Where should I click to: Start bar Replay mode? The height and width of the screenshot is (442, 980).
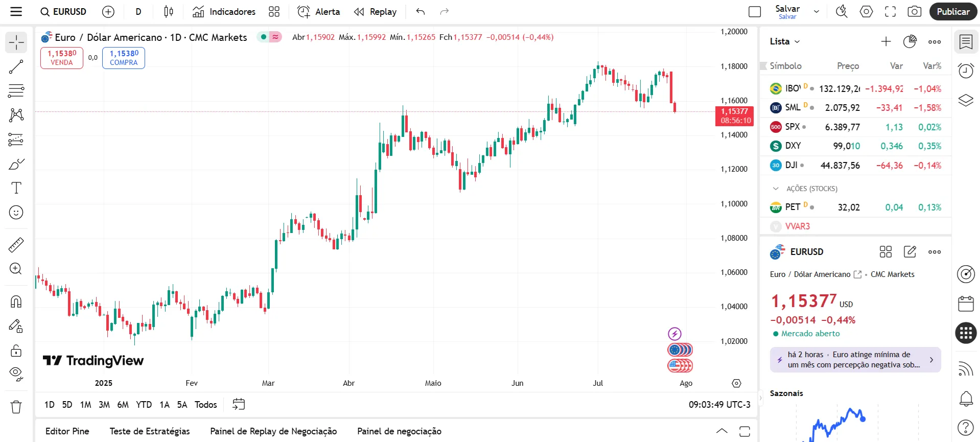pos(376,11)
